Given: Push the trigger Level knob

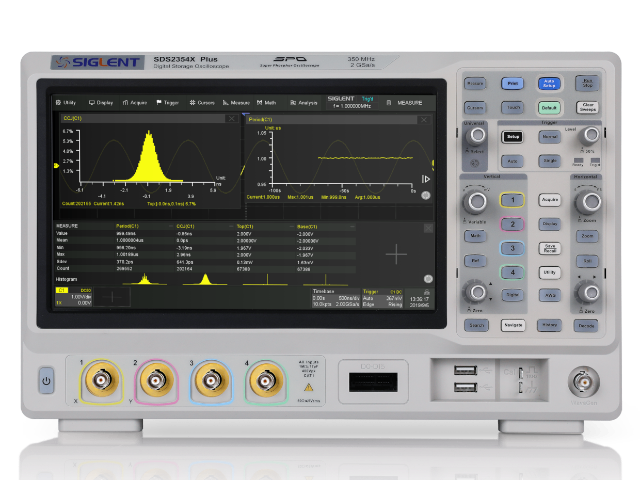Looking at the screenshot, I should coord(590,135).
